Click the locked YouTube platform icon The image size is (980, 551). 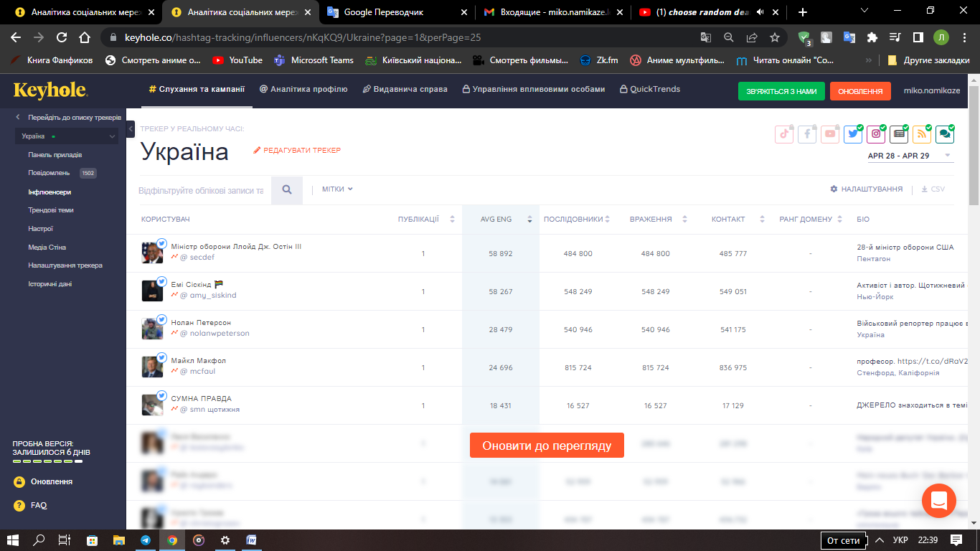click(830, 133)
